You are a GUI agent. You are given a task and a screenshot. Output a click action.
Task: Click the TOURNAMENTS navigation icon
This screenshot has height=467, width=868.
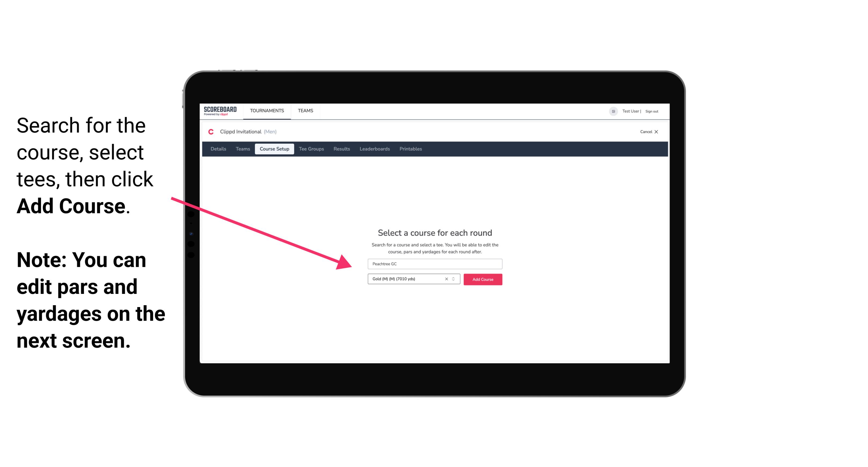[x=266, y=110]
